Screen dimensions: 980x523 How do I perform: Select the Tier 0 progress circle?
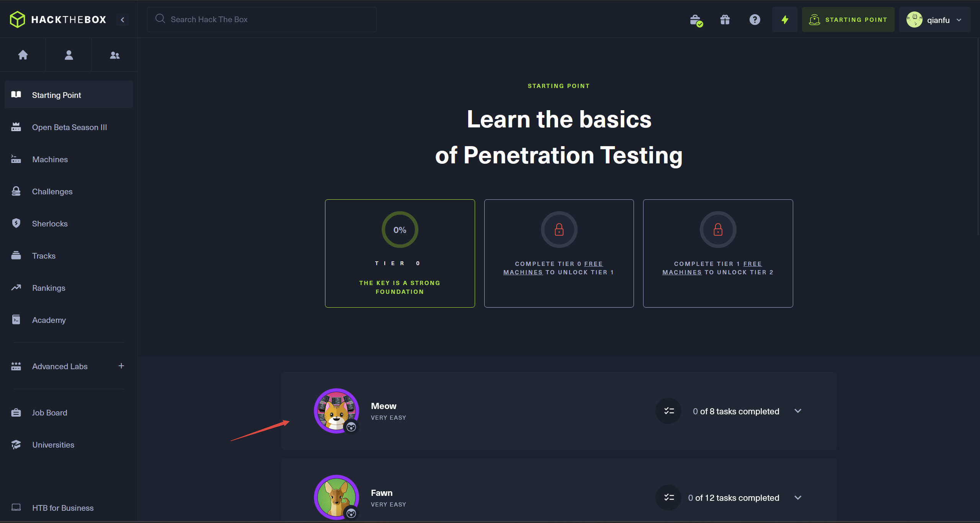(400, 230)
